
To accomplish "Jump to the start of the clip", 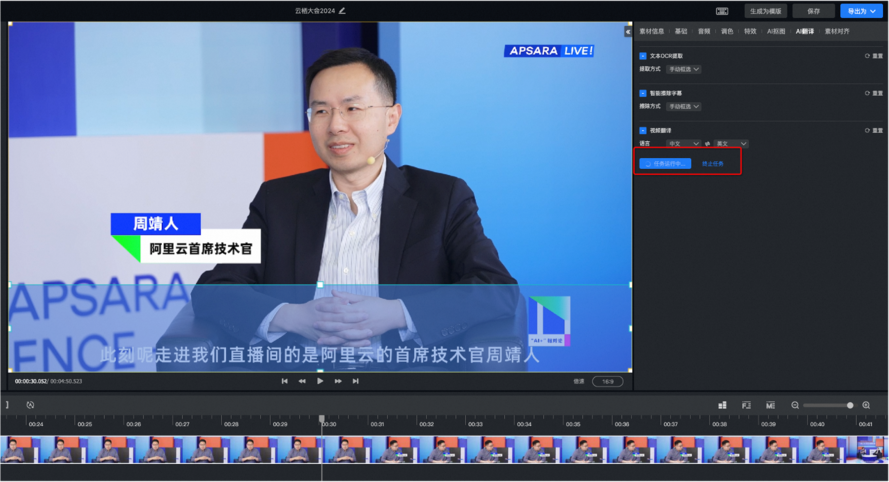I will point(285,381).
